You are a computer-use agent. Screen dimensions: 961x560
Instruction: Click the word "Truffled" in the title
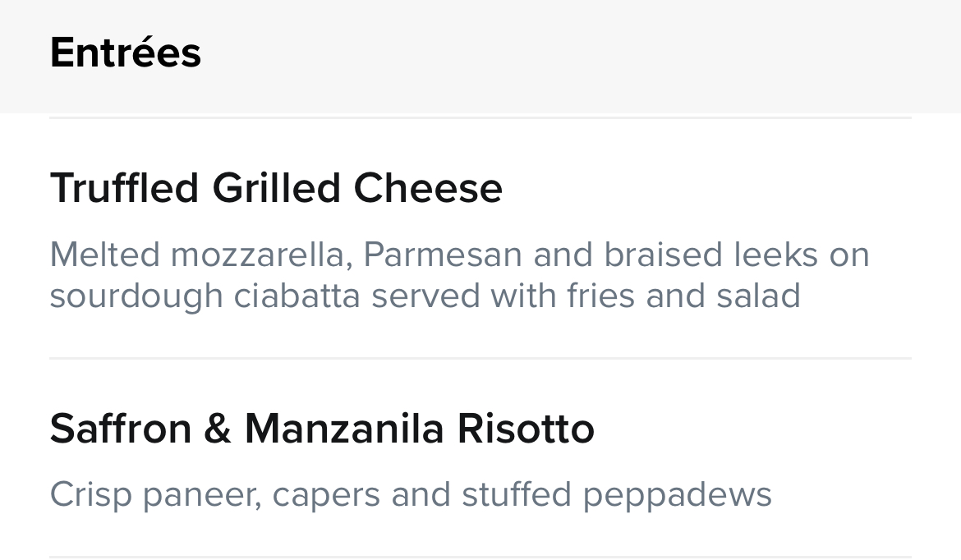click(x=124, y=187)
